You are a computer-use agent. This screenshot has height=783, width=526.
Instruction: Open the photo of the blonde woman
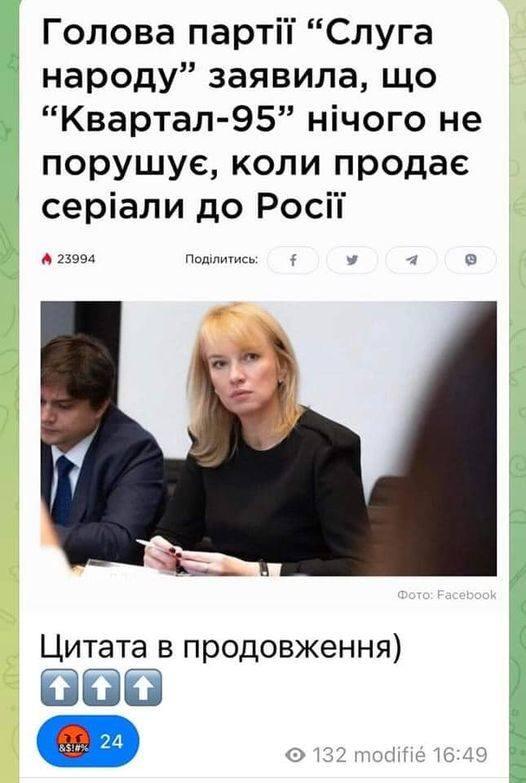(269, 438)
